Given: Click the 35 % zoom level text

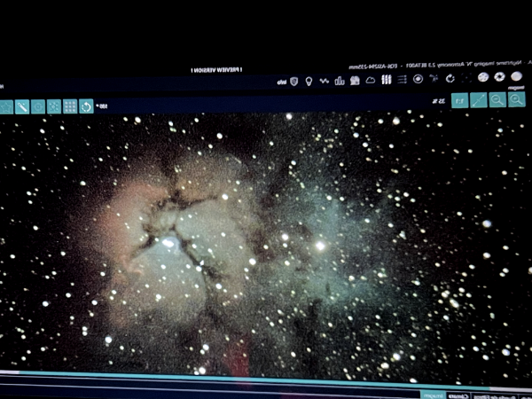Looking at the screenshot, I should pyautogui.click(x=439, y=101).
